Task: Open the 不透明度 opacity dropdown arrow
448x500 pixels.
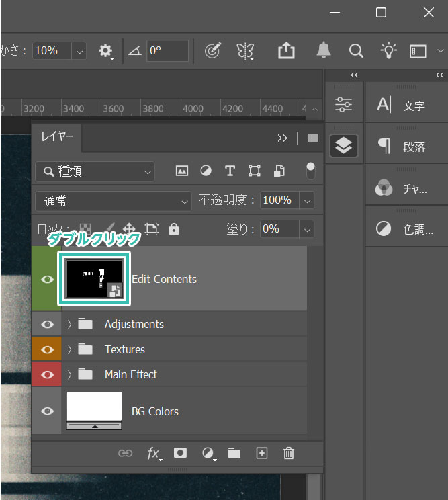Action: 307,200
